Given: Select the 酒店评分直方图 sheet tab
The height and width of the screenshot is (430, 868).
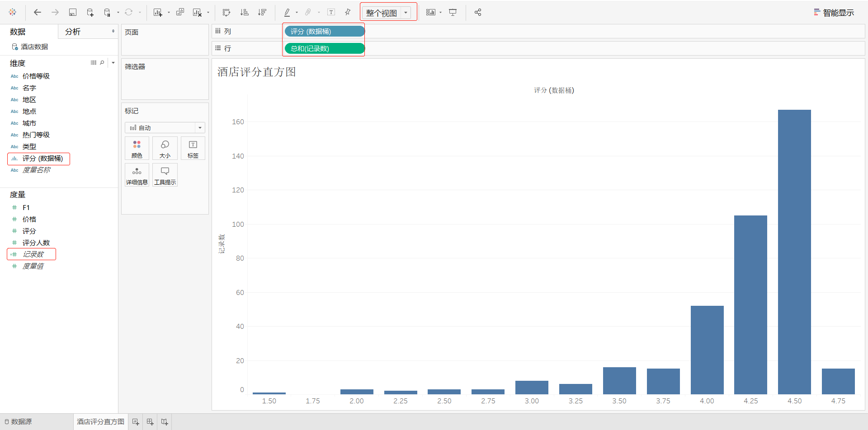Looking at the screenshot, I should pyautogui.click(x=100, y=421).
